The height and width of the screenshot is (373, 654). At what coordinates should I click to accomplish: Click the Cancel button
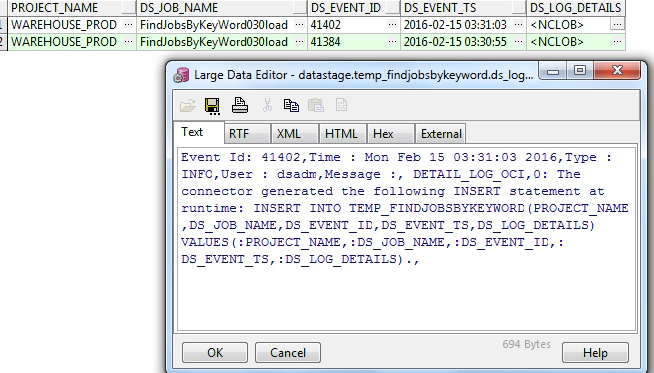pos(288,353)
